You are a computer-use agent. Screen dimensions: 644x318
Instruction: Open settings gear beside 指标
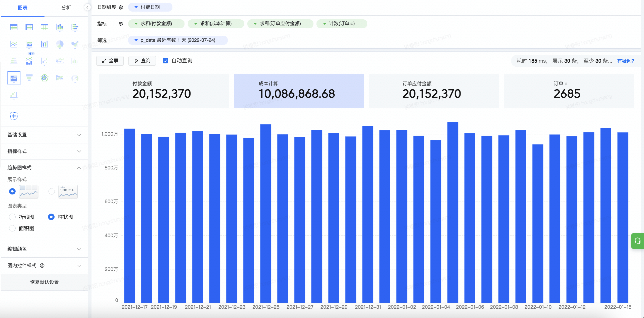tap(121, 24)
